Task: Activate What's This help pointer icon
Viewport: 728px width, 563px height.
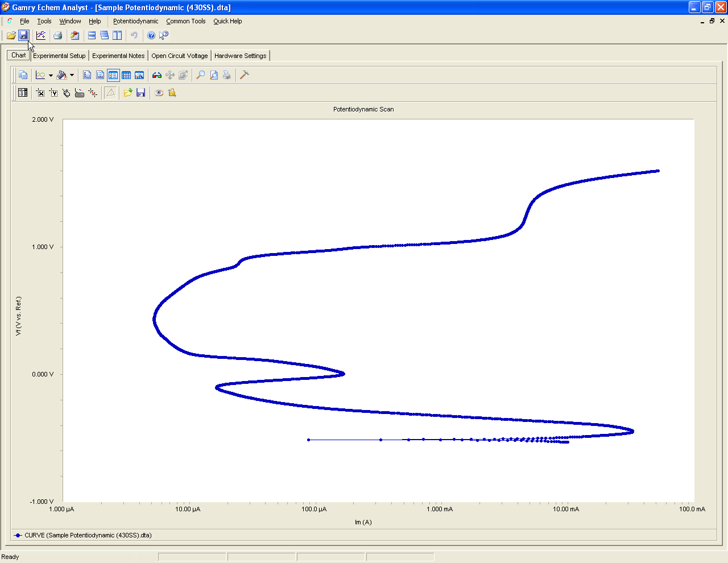Action: click(164, 35)
